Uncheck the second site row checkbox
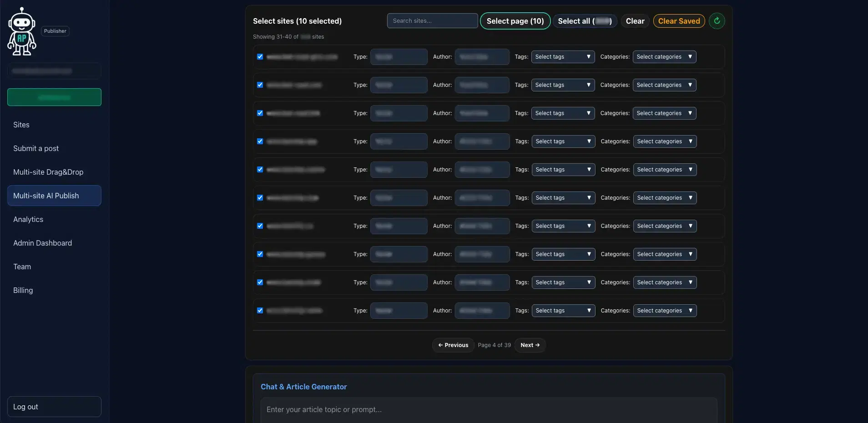The width and height of the screenshot is (868, 423). [x=260, y=85]
